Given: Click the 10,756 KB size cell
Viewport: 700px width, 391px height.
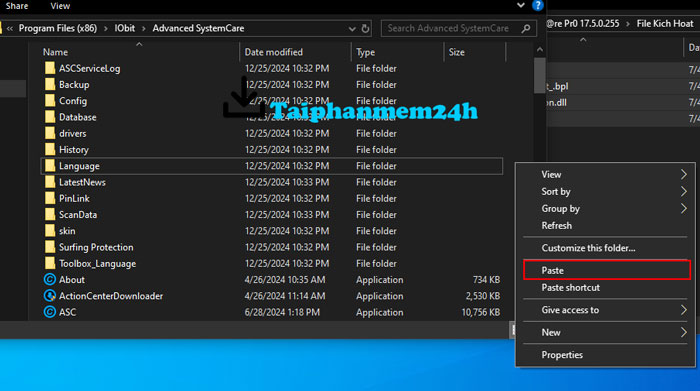Looking at the screenshot, I should (x=480, y=312).
